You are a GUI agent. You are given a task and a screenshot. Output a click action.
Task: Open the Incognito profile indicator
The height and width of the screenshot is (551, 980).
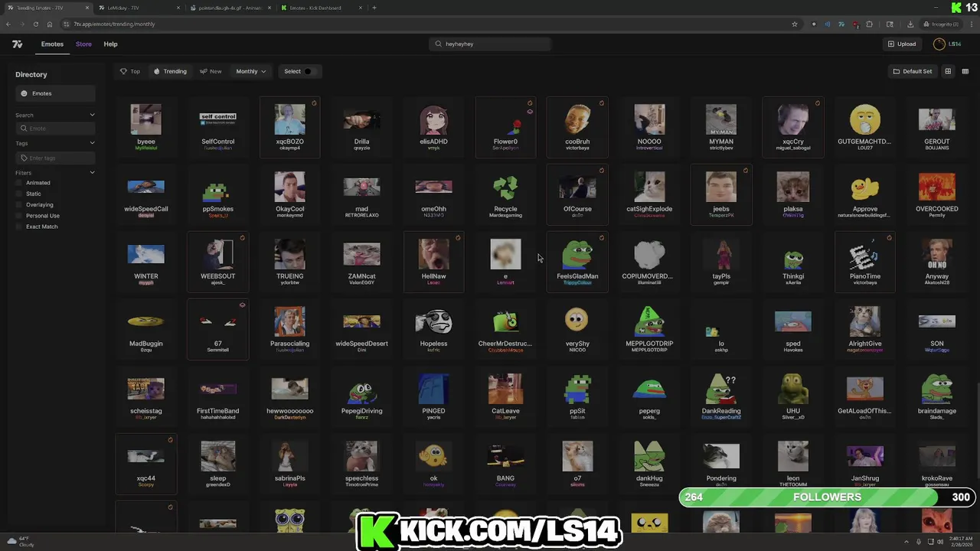[941, 24]
